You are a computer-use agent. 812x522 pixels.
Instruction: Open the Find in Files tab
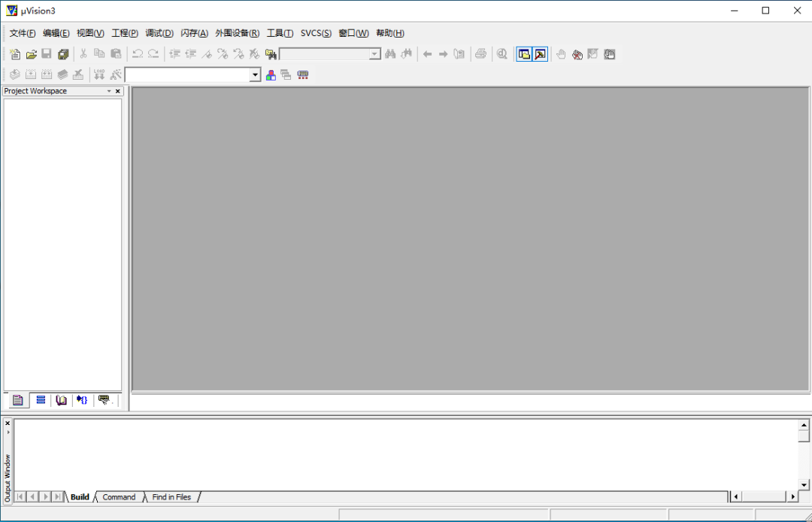point(171,497)
